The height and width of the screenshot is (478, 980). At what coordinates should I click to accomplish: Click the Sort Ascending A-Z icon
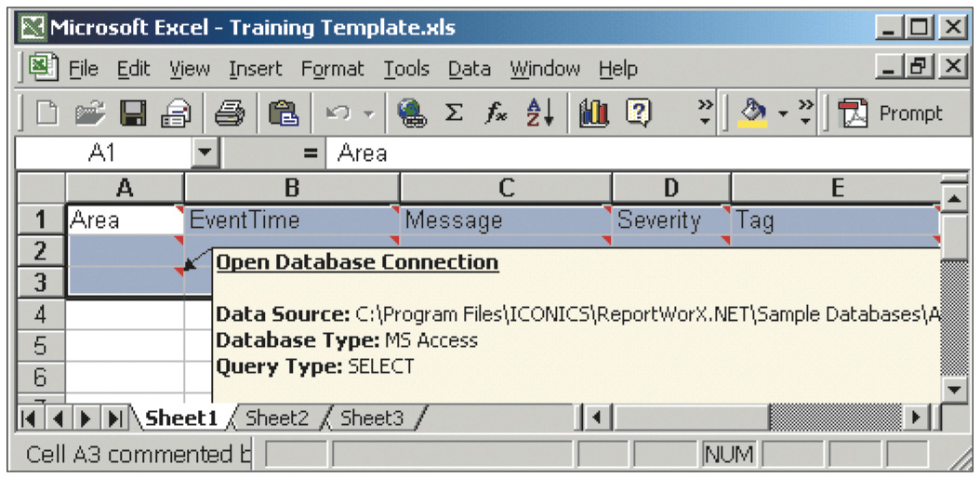[540, 113]
